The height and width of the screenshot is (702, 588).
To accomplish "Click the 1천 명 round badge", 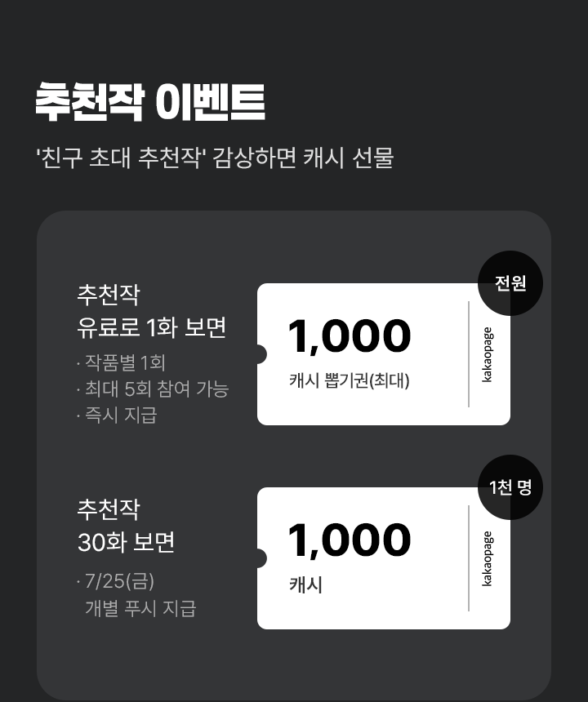I will click(510, 487).
